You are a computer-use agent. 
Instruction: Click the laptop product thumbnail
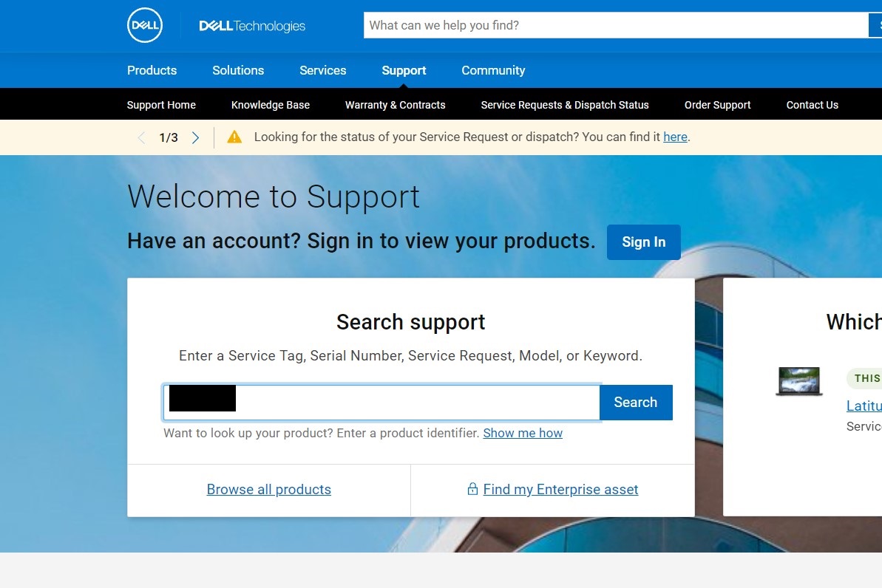pos(798,381)
